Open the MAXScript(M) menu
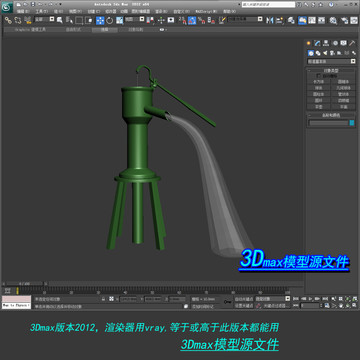 click(206, 11)
